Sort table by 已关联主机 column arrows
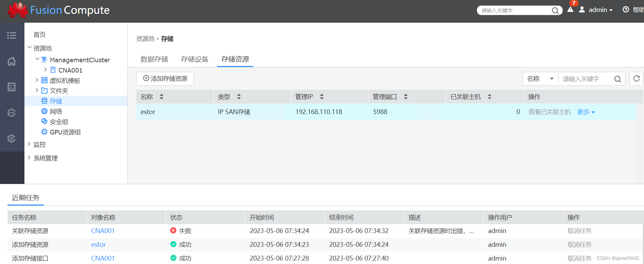The width and height of the screenshot is (644, 264). pos(489,97)
